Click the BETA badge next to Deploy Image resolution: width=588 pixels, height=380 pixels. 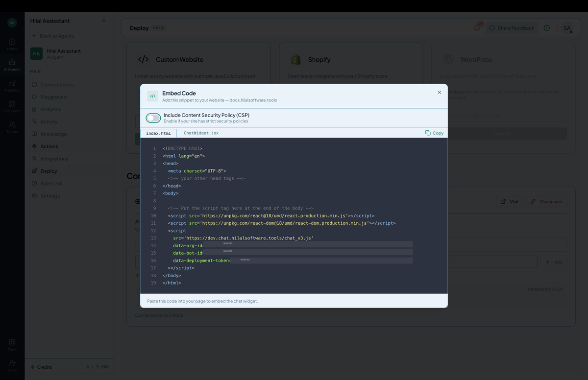pos(159,28)
